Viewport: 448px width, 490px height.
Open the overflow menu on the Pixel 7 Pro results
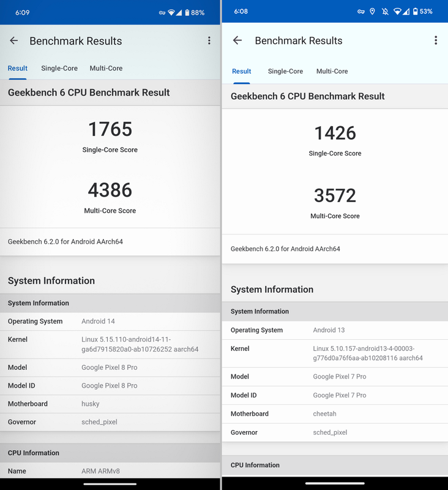point(436,40)
